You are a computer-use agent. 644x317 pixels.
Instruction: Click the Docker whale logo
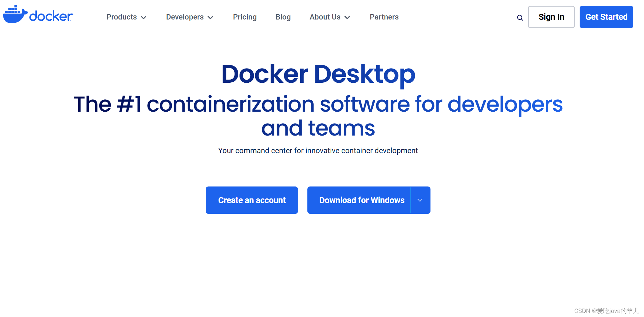coord(38,14)
